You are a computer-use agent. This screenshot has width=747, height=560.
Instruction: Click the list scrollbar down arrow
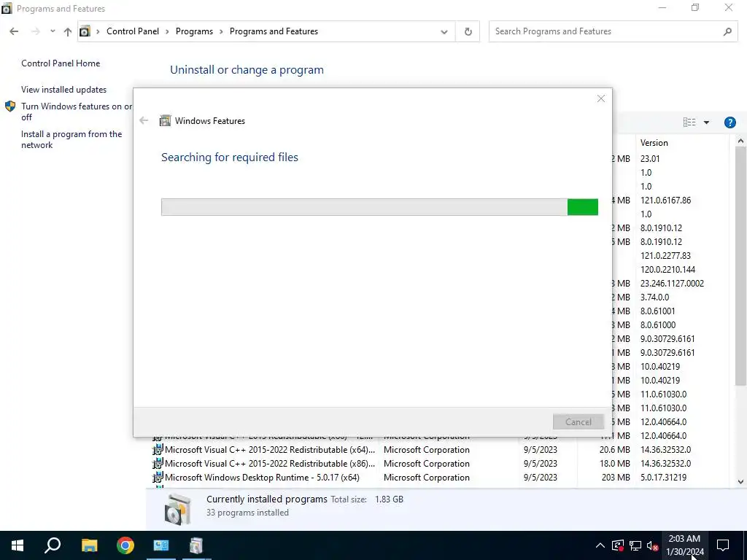pos(740,482)
